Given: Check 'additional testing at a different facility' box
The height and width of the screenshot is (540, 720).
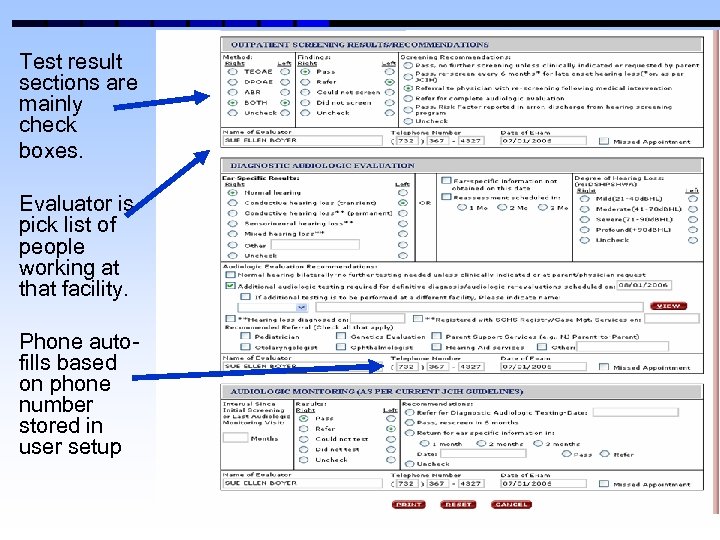Looking at the screenshot, I should [246, 297].
